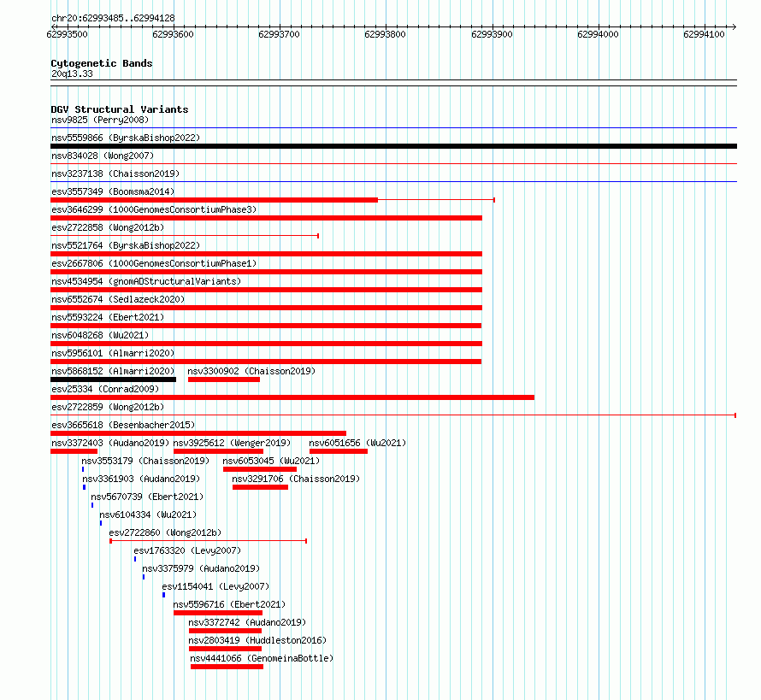Open the nsv5593224 (Ebert2021) variant label
Viewport: 761px width, 700px height.
tap(108, 317)
